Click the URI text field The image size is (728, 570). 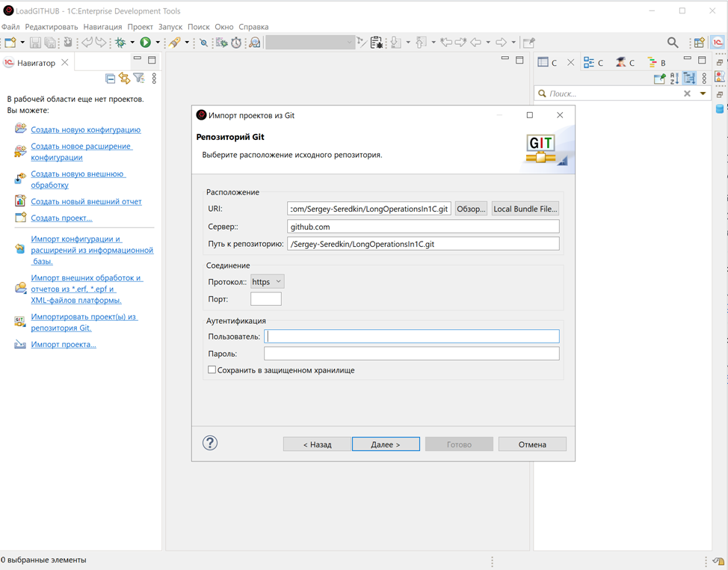pos(369,209)
